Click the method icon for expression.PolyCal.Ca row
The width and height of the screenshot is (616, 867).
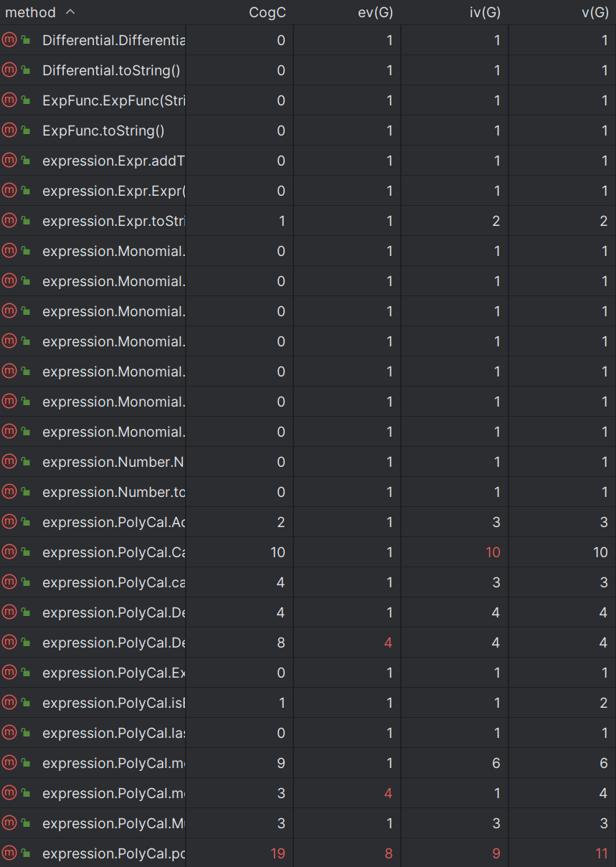[9, 552]
